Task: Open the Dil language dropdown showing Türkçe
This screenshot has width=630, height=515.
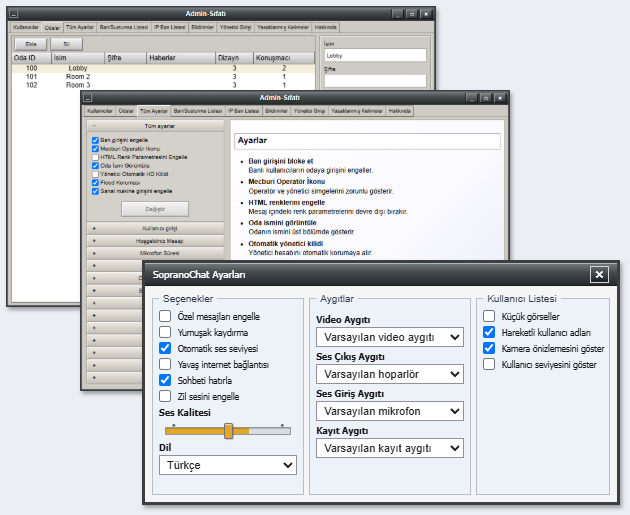Action: coord(228,465)
